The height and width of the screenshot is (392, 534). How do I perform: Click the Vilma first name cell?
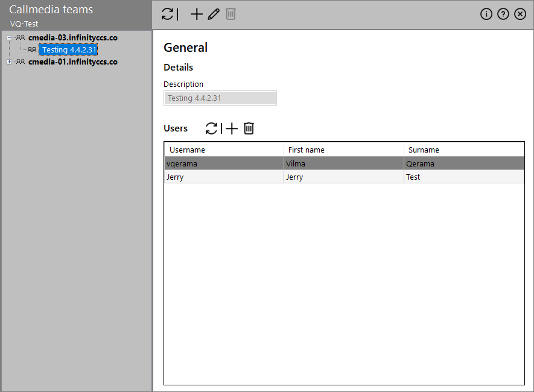point(344,163)
